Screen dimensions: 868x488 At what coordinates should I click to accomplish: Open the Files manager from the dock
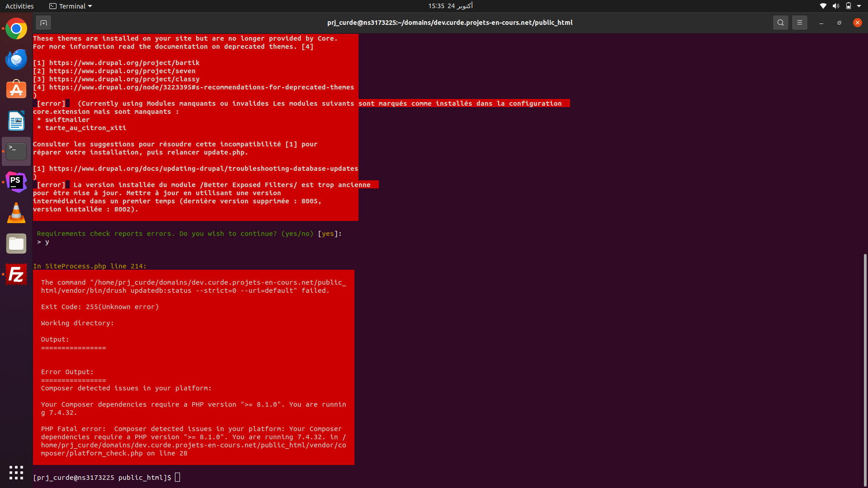coord(16,244)
